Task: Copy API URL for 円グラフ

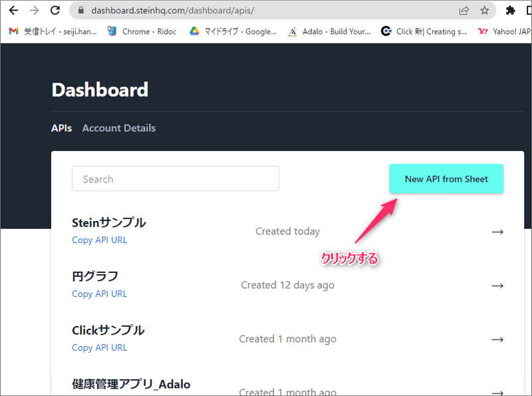Action: coord(99,294)
